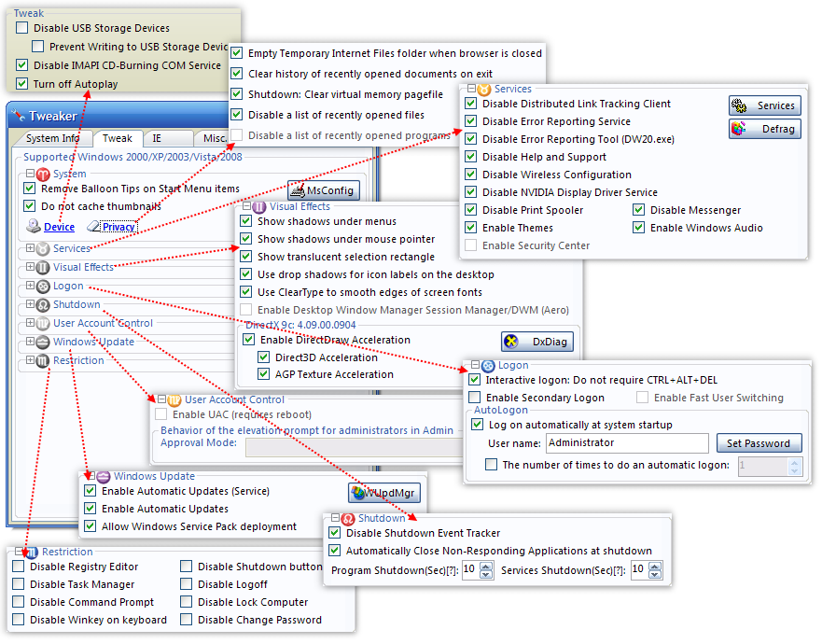Click the Restriction panel header icon
Viewport: 822px width, 644px height.
click(32, 553)
